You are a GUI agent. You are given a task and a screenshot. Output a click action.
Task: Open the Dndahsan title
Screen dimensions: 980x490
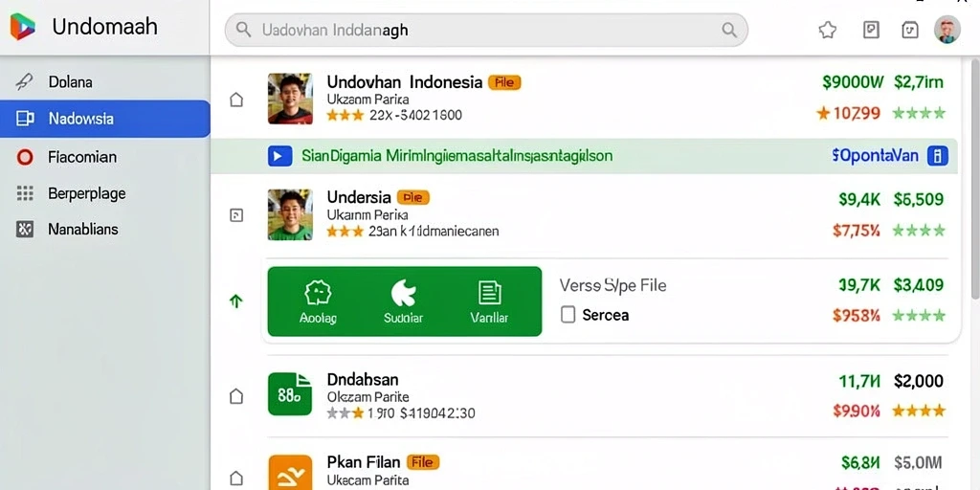pos(363,379)
